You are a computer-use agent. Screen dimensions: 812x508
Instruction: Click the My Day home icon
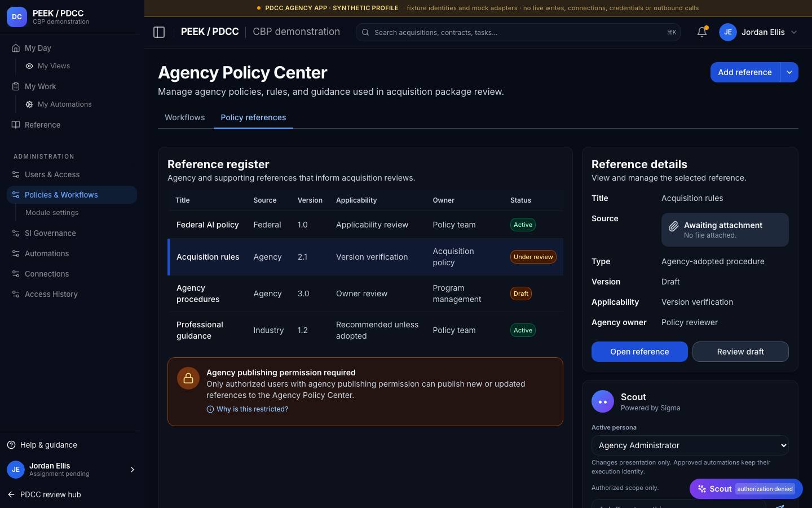pos(16,48)
